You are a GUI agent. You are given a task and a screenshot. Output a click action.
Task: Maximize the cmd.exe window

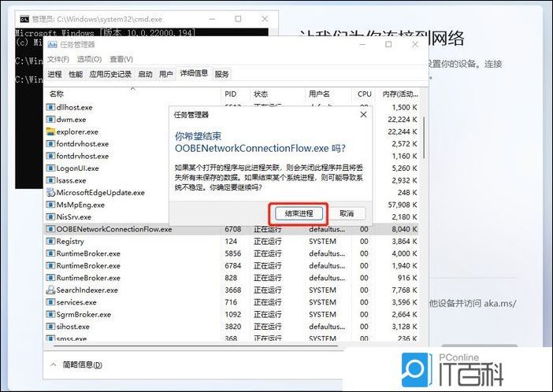point(238,19)
